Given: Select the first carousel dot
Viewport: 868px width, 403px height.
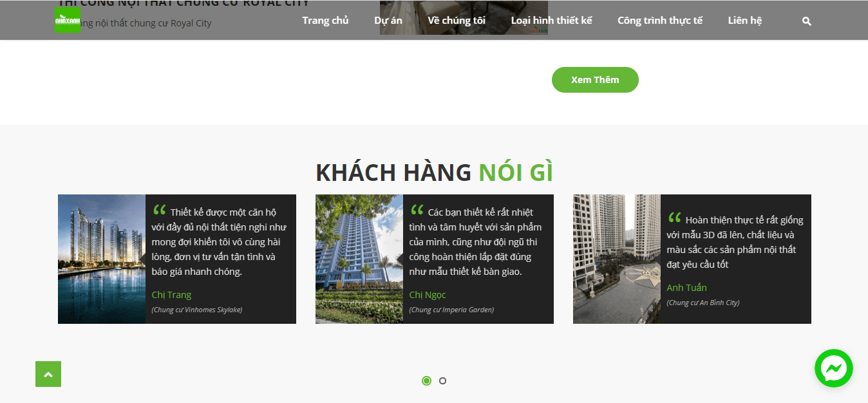Looking at the screenshot, I should (426, 380).
